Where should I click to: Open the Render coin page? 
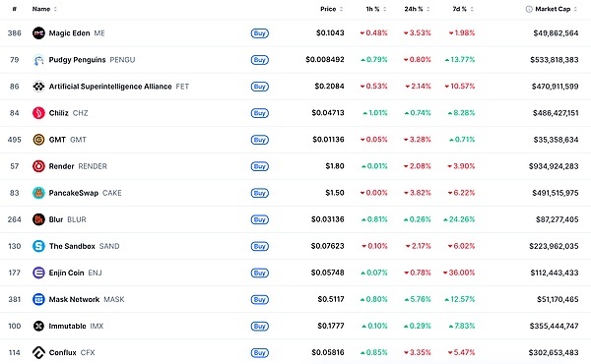tap(61, 166)
